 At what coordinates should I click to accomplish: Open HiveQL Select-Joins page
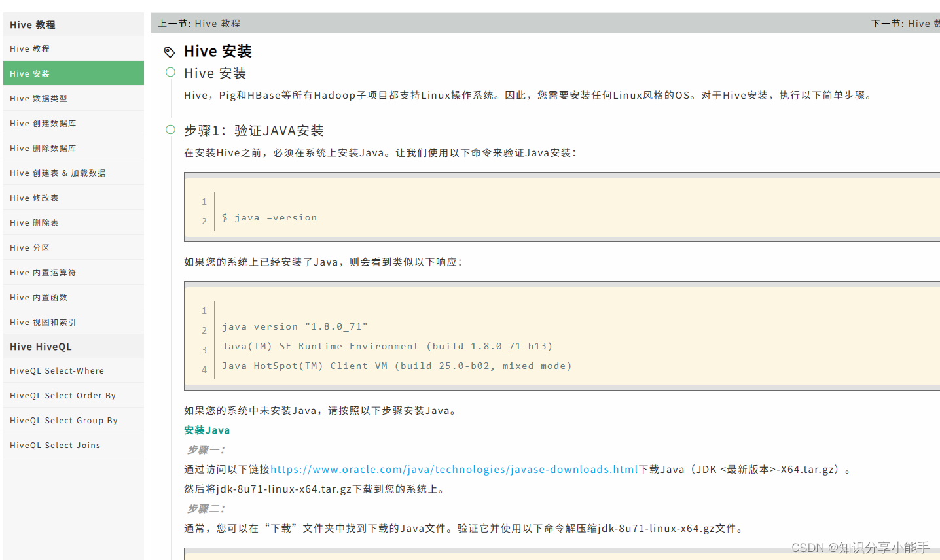click(73, 445)
